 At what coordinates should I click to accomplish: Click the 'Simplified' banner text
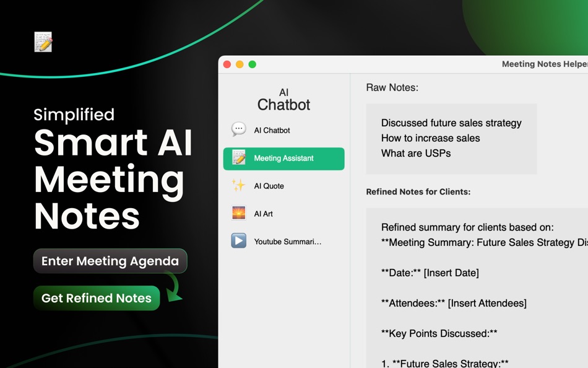tap(74, 115)
